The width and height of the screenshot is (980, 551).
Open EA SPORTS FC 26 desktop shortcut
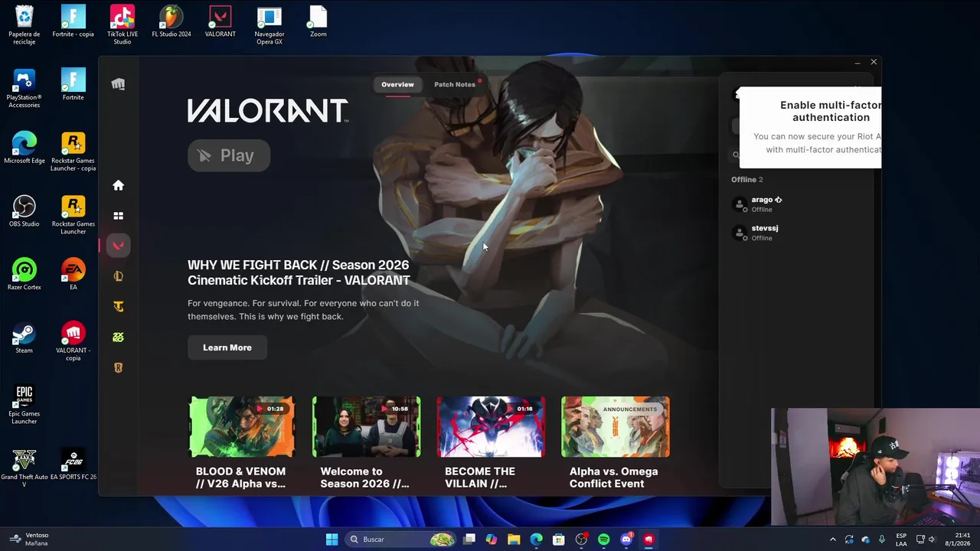73,465
